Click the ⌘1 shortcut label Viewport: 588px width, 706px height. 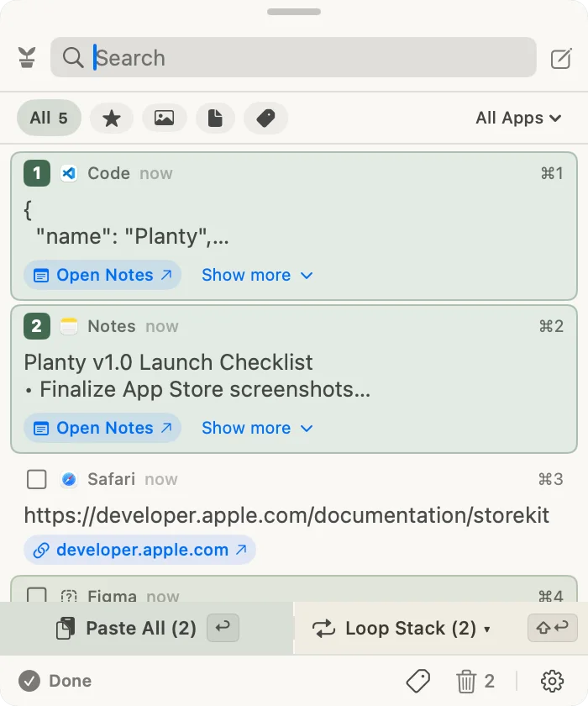[552, 173]
